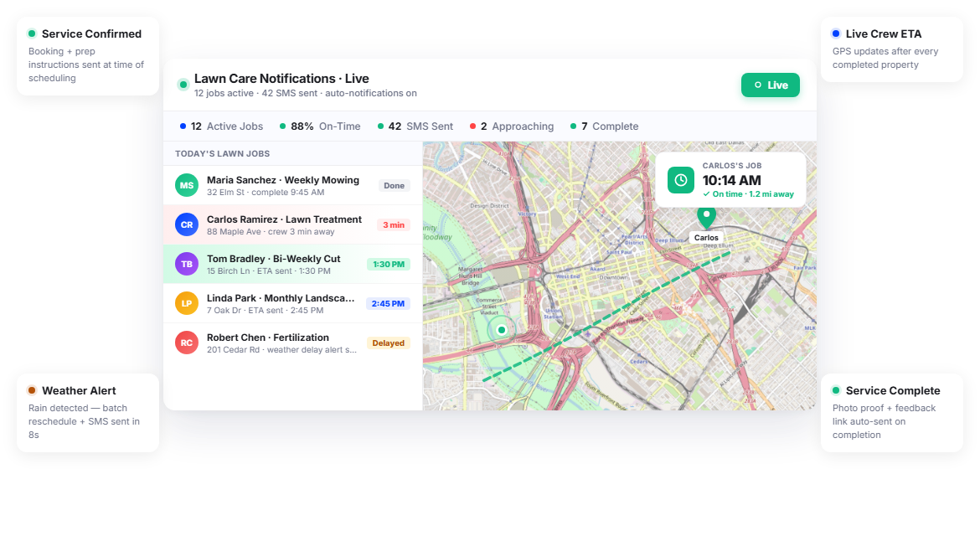Click the green clock icon in Carlos's Job card
Screen dimensions: 980x536
coord(681,180)
